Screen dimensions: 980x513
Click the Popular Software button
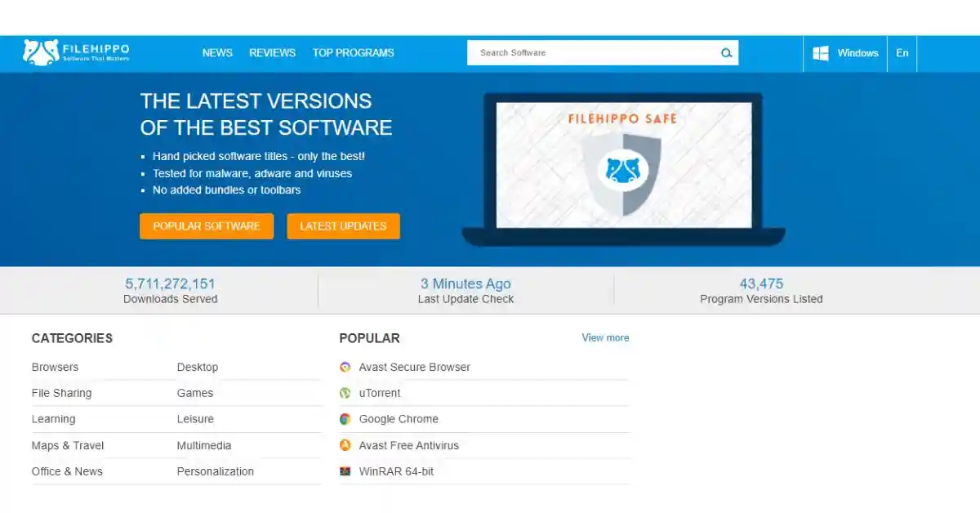click(207, 226)
